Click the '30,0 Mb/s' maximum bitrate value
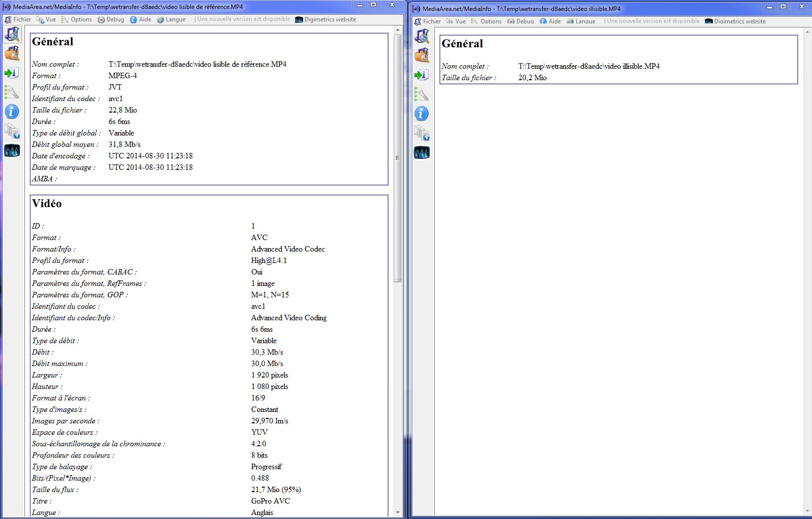 pos(267,364)
